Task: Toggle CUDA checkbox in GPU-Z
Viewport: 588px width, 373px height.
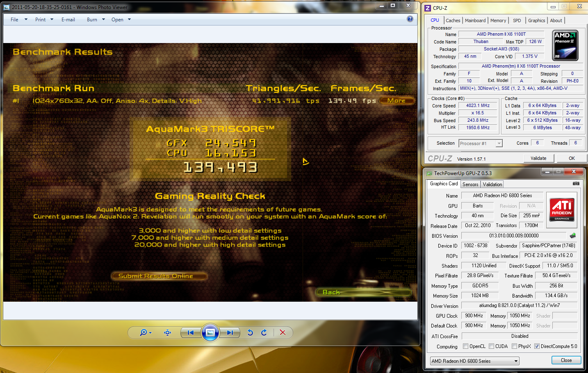Action: [491, 346]
